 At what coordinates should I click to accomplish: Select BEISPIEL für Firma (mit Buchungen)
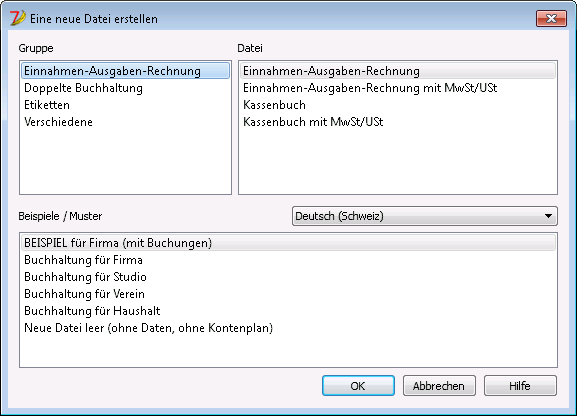288,243
